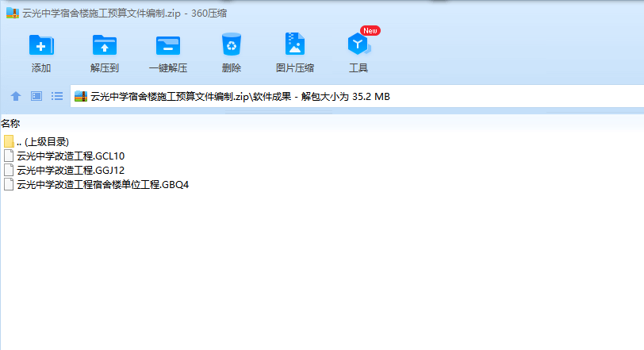Switch to the list view icon

(57, 96)
